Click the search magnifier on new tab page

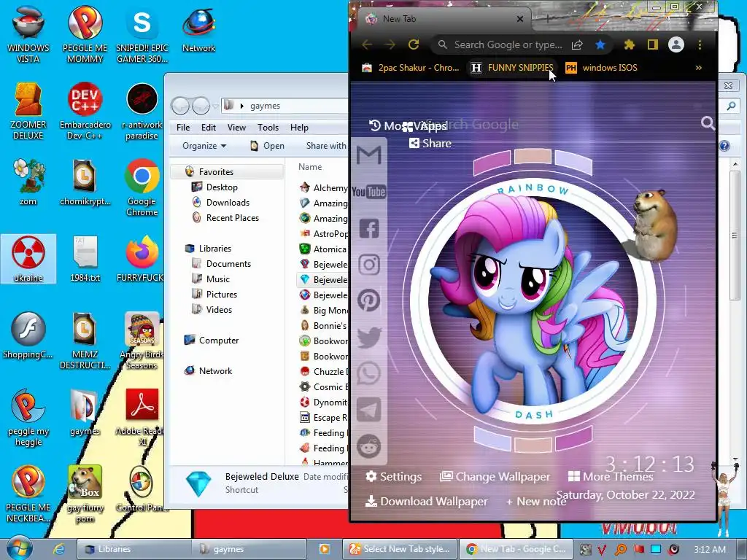point(708,123)
